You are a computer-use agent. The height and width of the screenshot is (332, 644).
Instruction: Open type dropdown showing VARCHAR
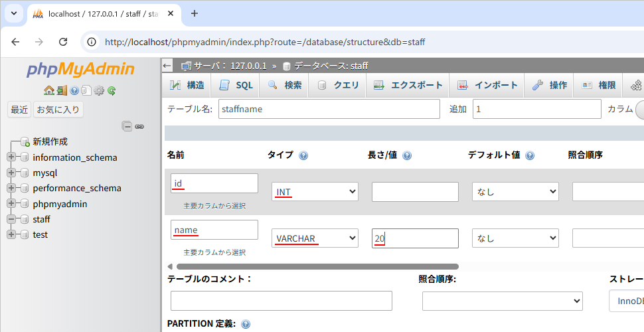click(315, 238)
